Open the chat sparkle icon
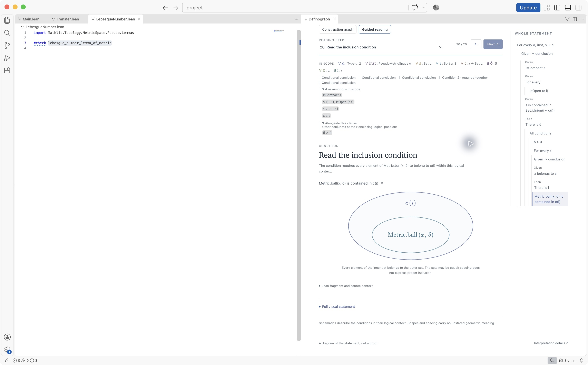588x365 pixels. point(415,8)
